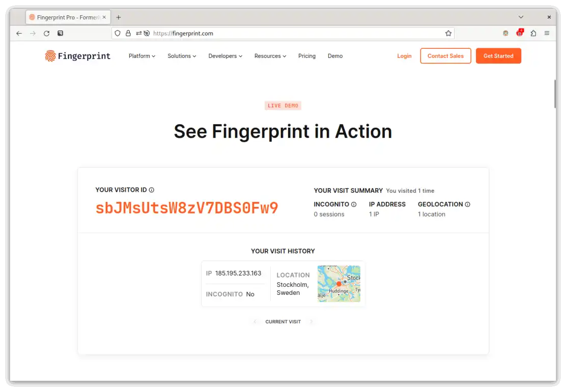
Task: Open the Demo menu item
Action: coord(335,56)
